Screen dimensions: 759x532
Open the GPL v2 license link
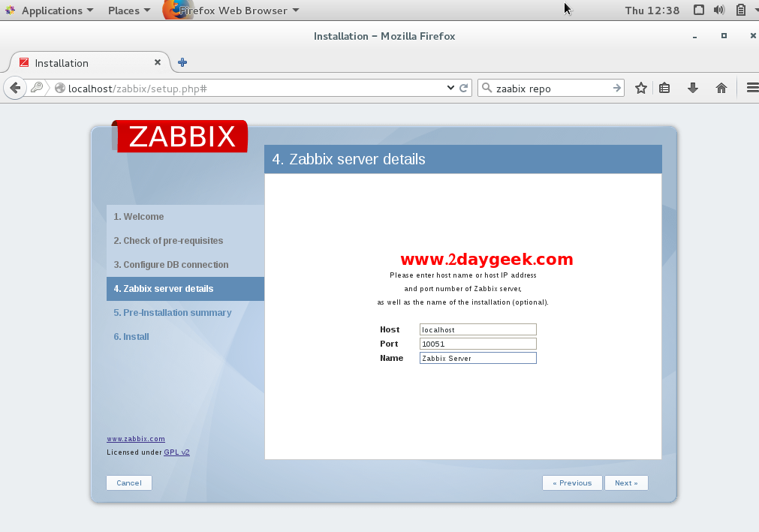coord(176,452)
